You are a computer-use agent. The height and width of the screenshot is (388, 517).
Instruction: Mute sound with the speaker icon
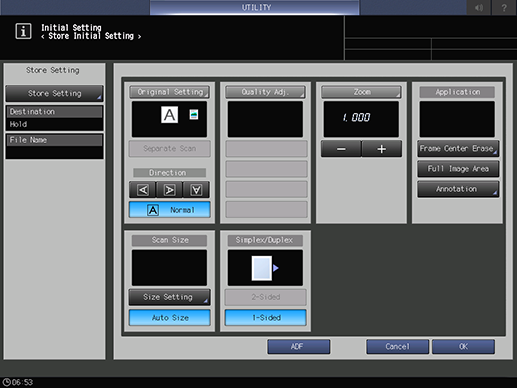click(x=479, y=7)
